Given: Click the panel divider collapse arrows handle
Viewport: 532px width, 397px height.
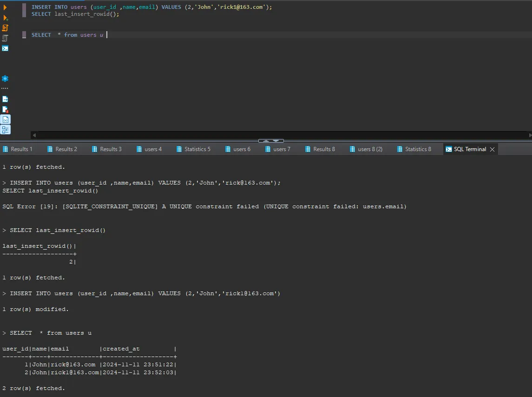Looking at the screenshot, I should [271, 140].
